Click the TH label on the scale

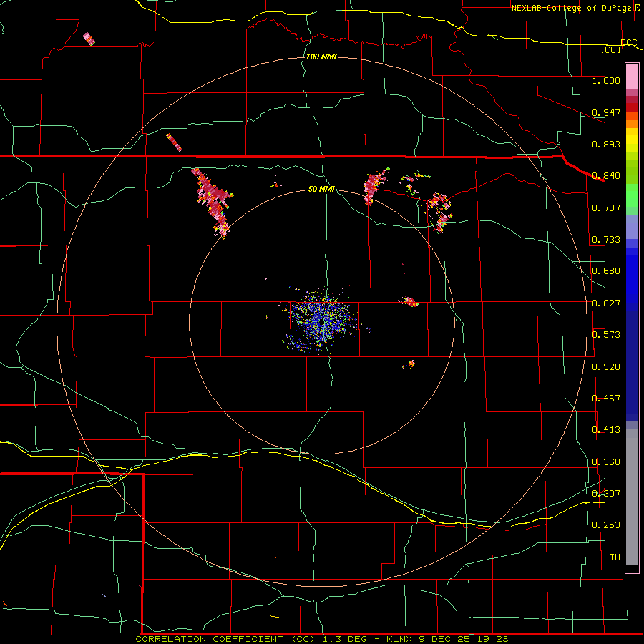[615, 557]
